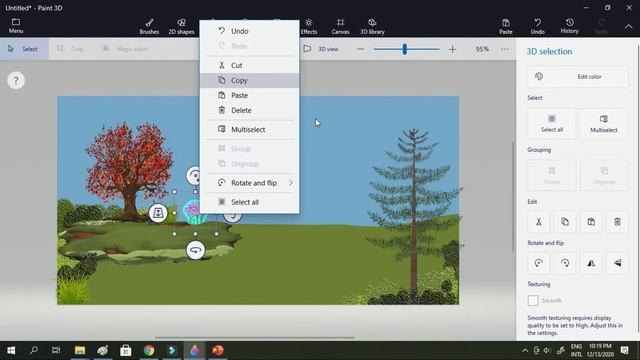
Task: Choose Multiselect from context menu
Action: coord(249,130)
